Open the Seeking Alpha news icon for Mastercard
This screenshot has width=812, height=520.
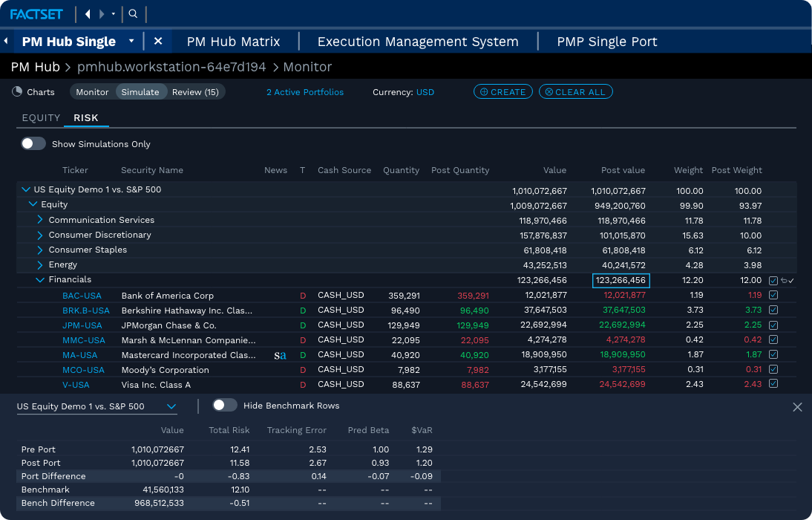tap(280, 355)
